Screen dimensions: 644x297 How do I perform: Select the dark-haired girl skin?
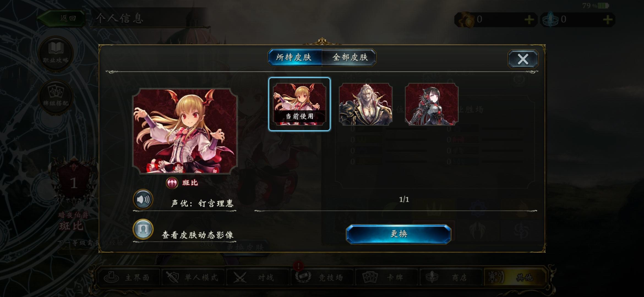[x=432, y=104]
